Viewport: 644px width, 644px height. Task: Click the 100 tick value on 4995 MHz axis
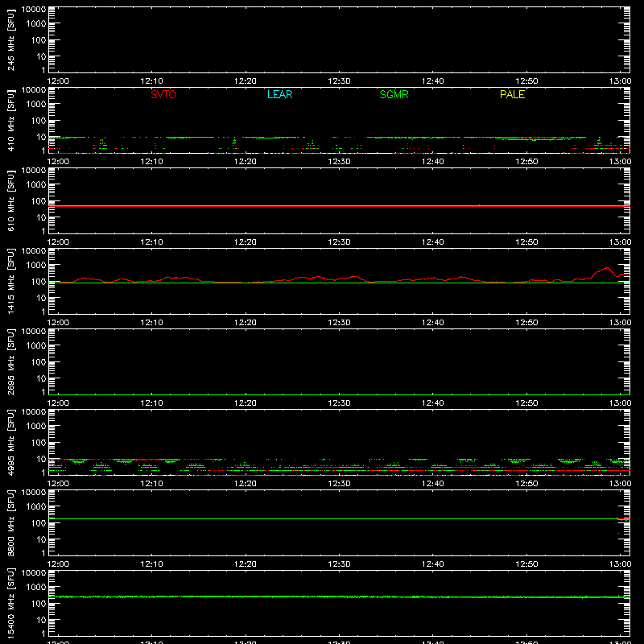(x=39, y=443)
